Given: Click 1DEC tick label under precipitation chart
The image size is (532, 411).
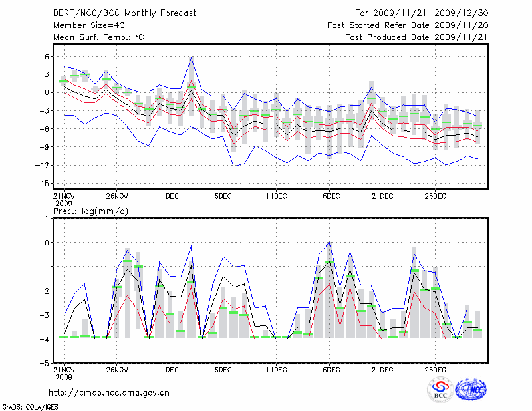Looking at the screenshot, I should click(x=170, y=370).
